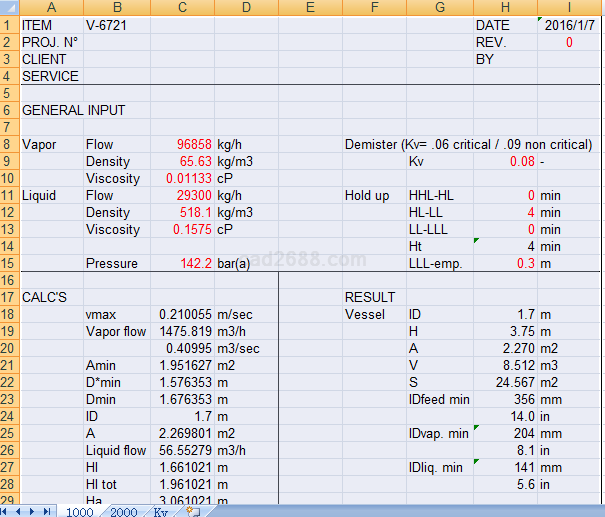The image size is (605, 517).
Task: Click the liquid density value 518.1
Action: (x=181, y=213)
